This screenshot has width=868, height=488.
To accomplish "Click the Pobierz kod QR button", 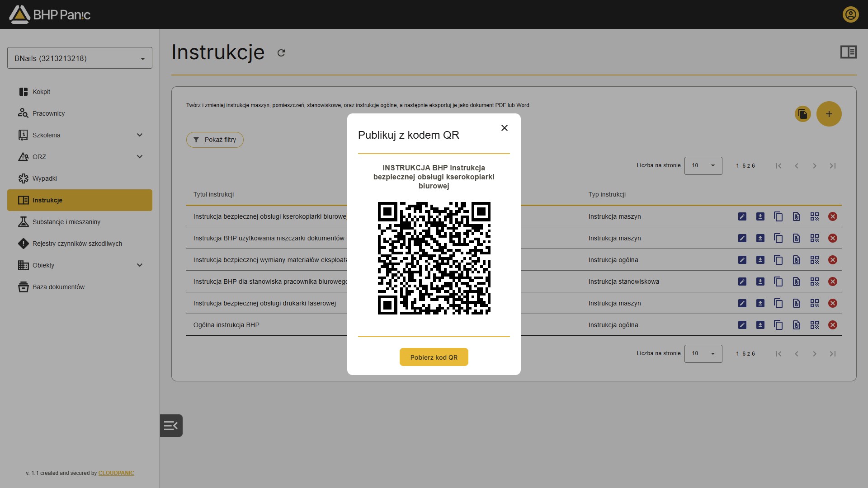I will [434, 357].
